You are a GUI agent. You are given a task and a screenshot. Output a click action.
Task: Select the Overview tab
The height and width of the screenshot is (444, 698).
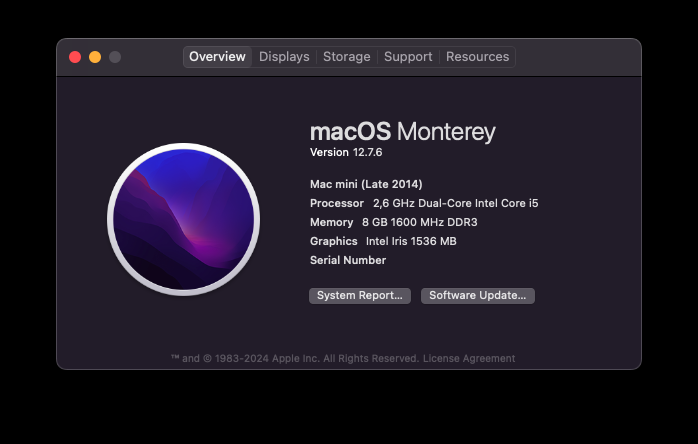pyautogui.click(x=217, y=57)
